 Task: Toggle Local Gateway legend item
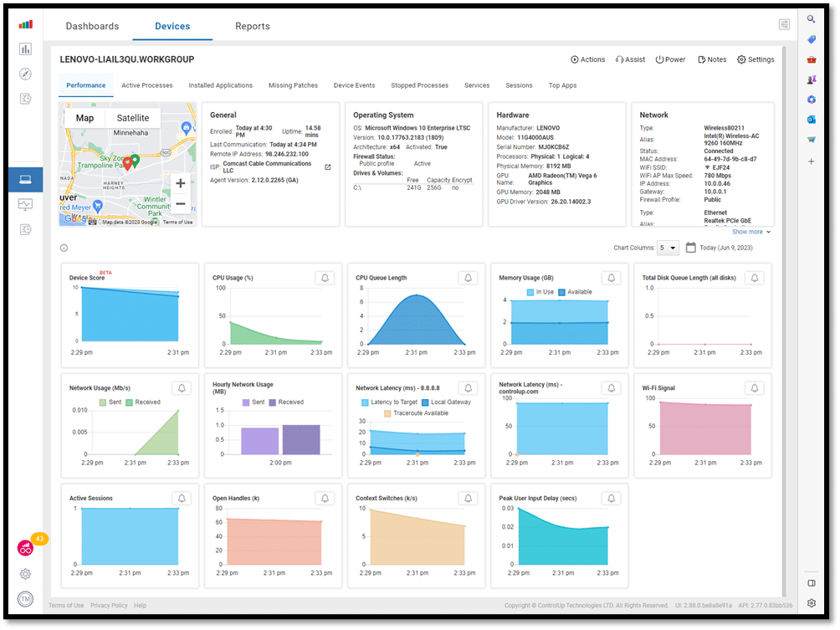[446, 402]
